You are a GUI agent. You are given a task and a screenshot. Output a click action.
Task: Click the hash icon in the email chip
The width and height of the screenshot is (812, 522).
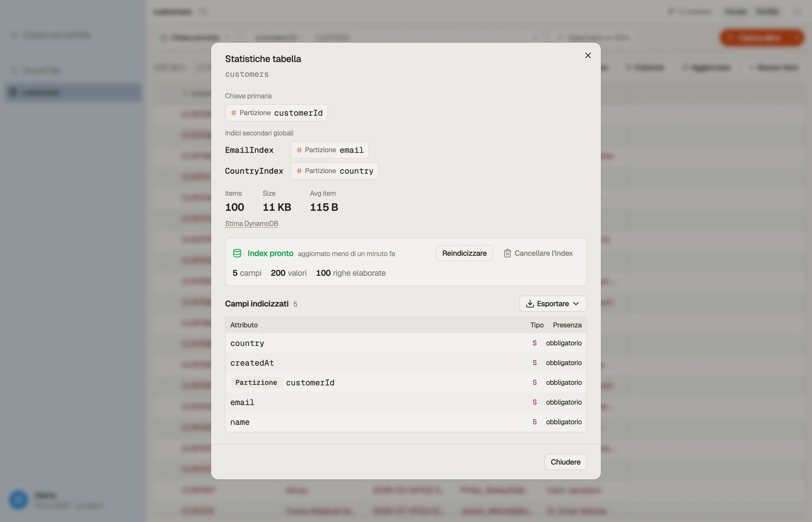[x=299, y=150]
